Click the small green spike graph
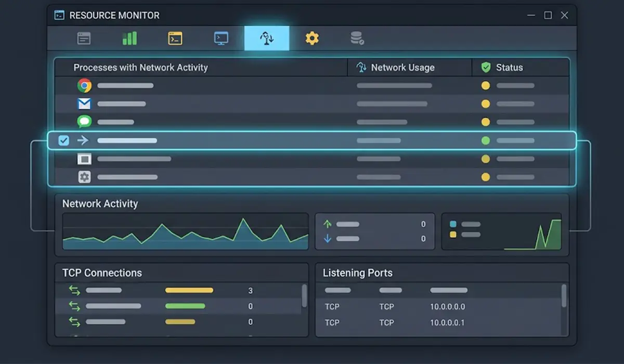This screenshot has width=624, height=364. (533, 234)
